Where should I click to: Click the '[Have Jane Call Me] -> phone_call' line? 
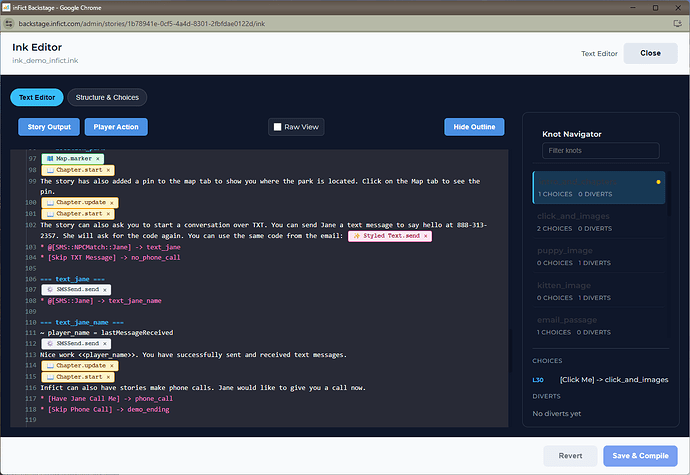tap(107, 399)
